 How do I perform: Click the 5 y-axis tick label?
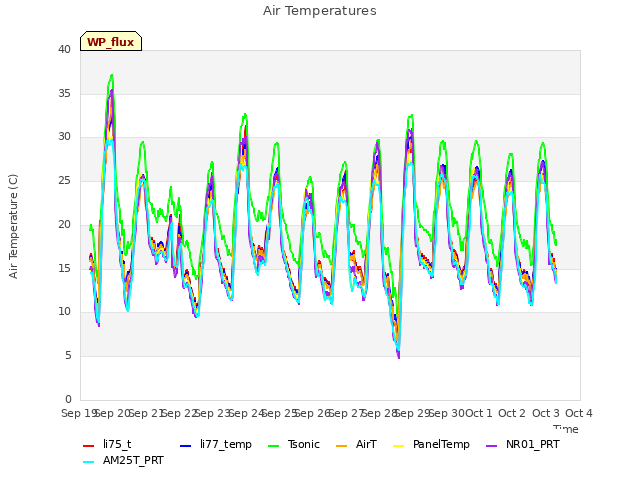coord(68,356)
